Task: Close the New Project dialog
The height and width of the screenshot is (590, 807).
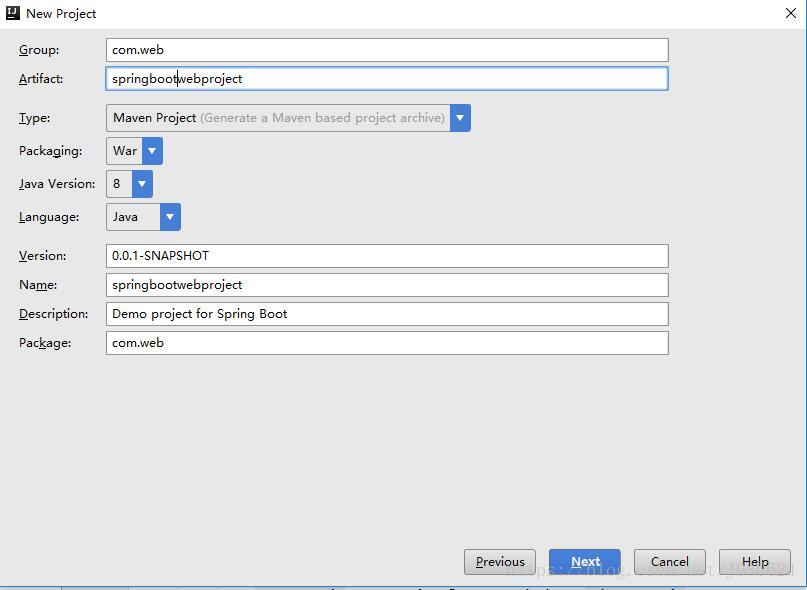Action: pos(791,13)
